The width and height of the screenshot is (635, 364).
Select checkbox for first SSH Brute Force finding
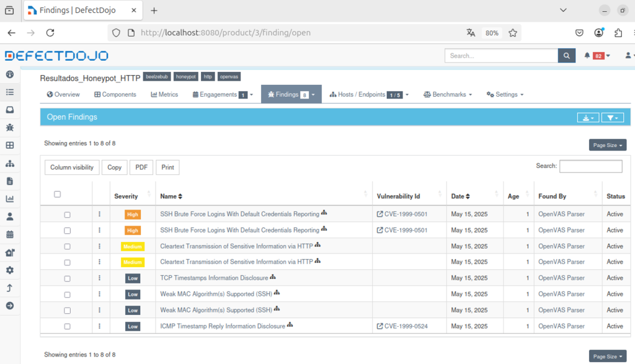pos(67,215)
